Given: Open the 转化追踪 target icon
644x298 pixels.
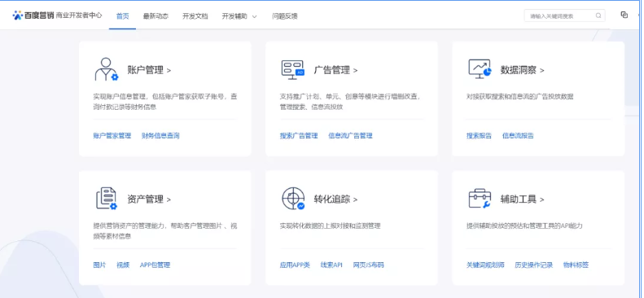Looking at the screenshot, I should [x=293, y=199].
